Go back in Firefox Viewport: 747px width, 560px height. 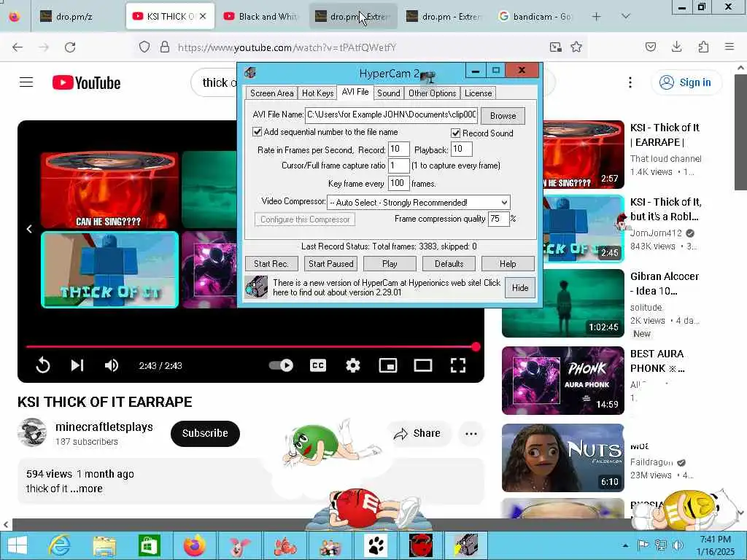click(18, 47)
